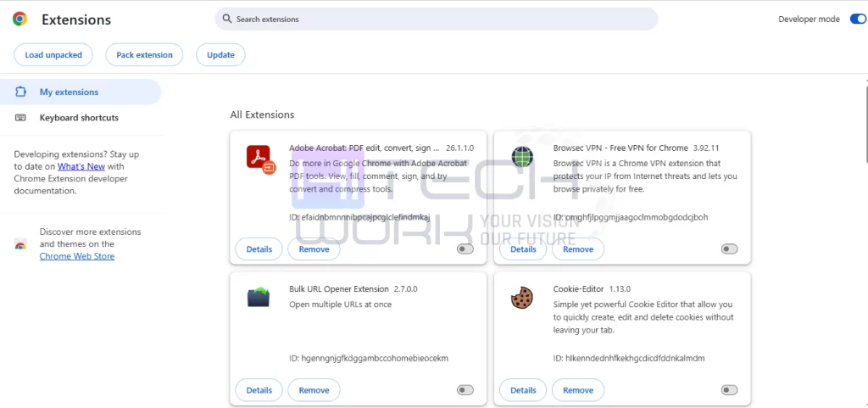868x408 pixels.
Task: Click the Chrome logo icon
Action: 20,20
